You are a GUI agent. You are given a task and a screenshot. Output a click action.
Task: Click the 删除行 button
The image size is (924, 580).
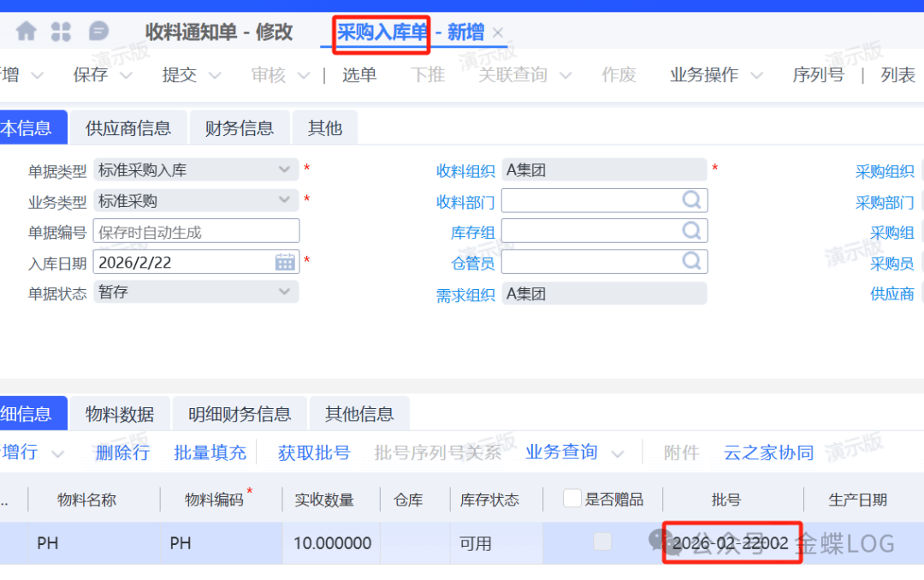[122, 453]
